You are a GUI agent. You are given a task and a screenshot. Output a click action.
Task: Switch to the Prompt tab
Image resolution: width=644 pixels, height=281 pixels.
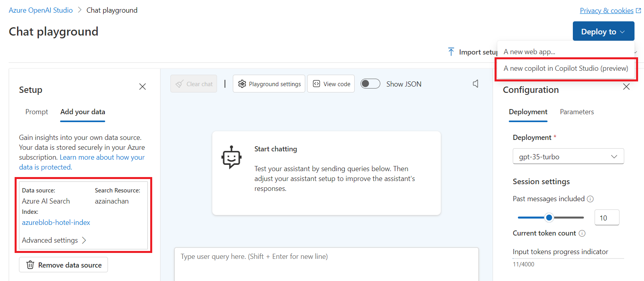click(37, 112)
